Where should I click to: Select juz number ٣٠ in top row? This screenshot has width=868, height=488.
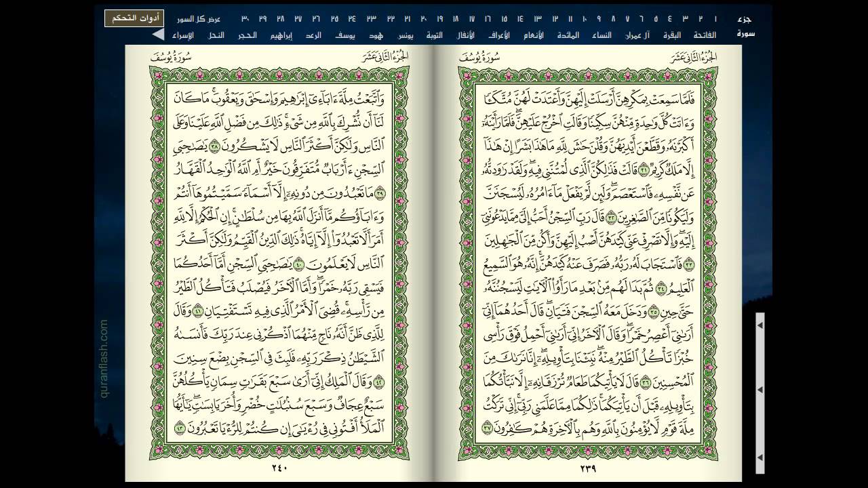click(245, 19)
